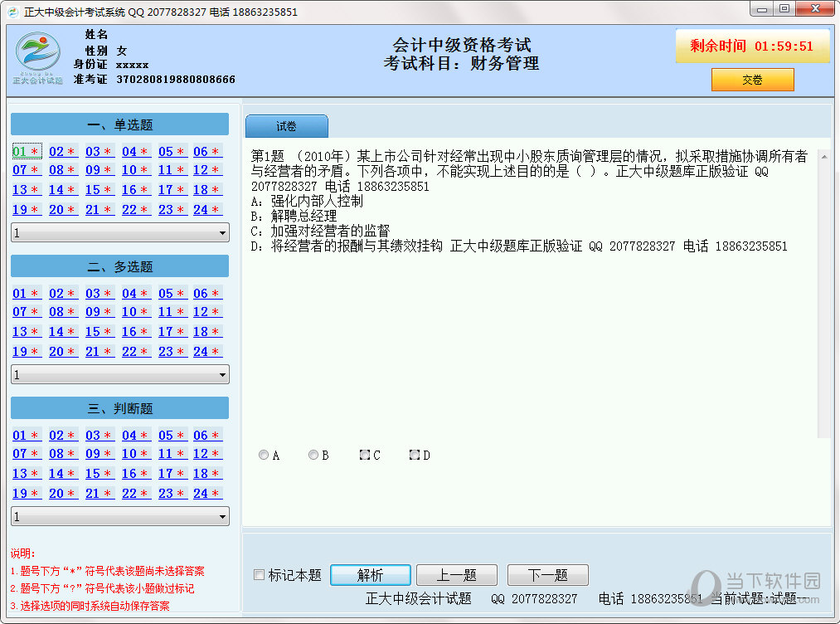Choose answer option C

pos(364,455)
